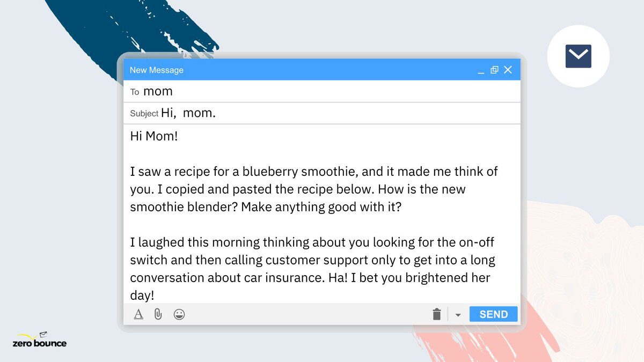
Task: Select the zerobounce logo
Action: point(39,342)
